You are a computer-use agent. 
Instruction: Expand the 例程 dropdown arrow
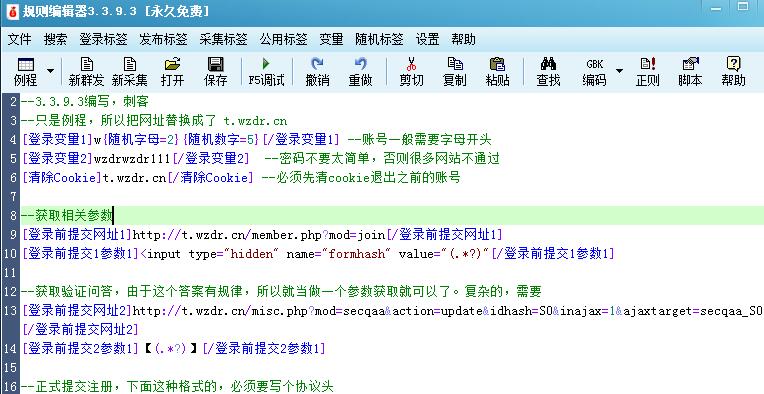tap(50, 72)
